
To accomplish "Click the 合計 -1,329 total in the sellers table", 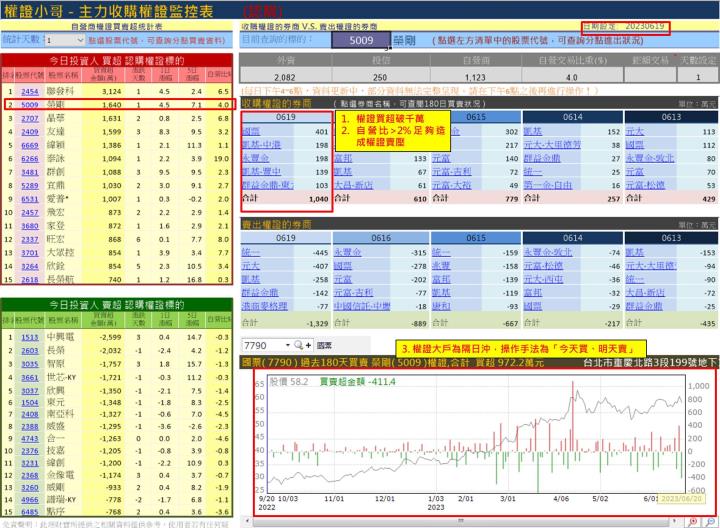I will [318, 323].
